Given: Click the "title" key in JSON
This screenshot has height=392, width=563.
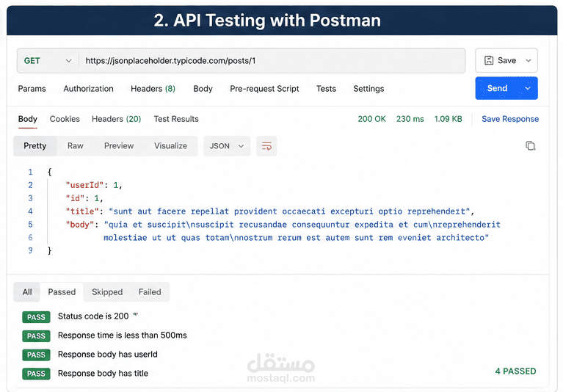Looking at the screenshot, I should click(82, 211).
